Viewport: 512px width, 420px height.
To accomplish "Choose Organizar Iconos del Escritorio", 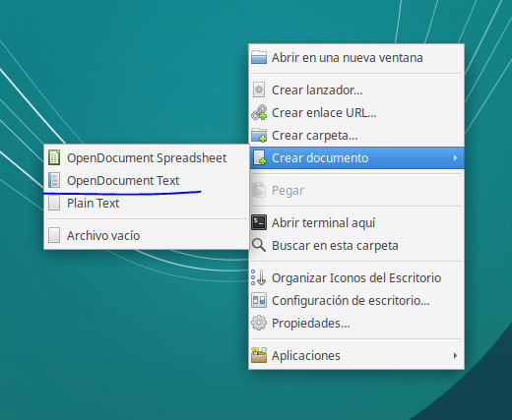I will tap(356, 277).
